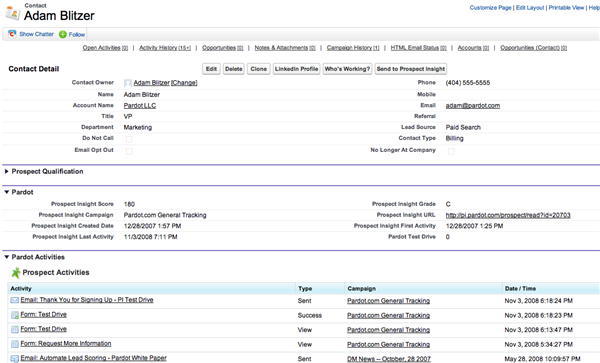600x363 pixels.
Task: Click [Change] contact owner link
Action: pos(184,83)
